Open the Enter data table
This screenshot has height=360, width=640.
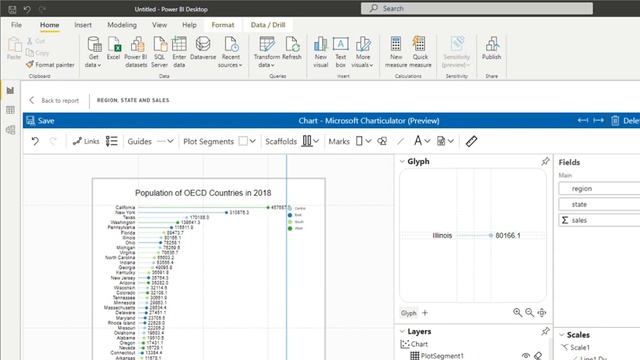[x=179, y=52]
